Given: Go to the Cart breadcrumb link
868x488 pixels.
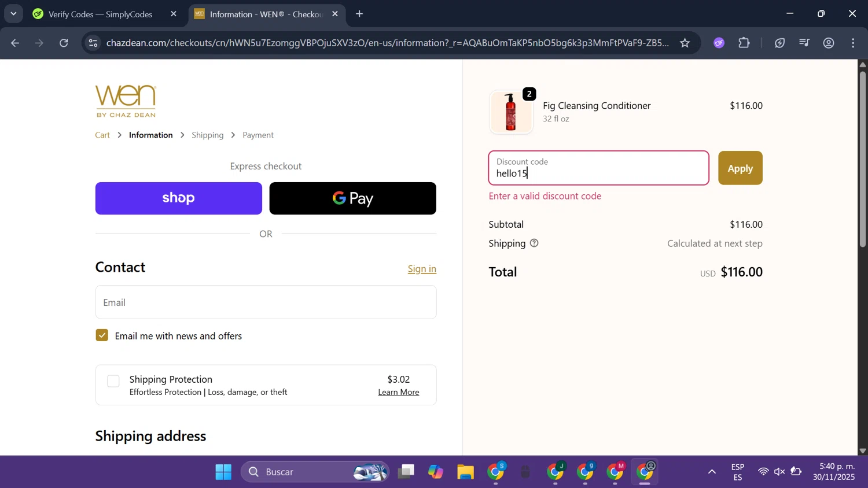Looking at the screenshot, I should tap(102, 135).
